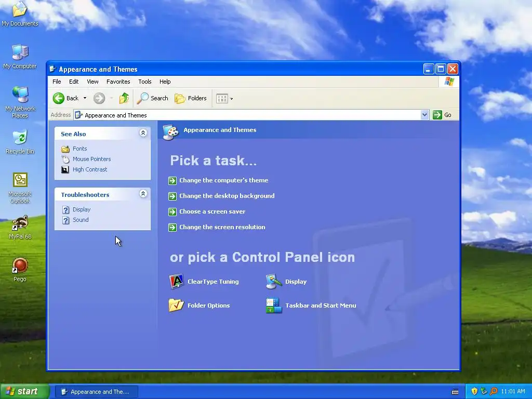532x399 pixels.
Task: Click the Search magnifier toolbar icon
Action: (142, 98)
